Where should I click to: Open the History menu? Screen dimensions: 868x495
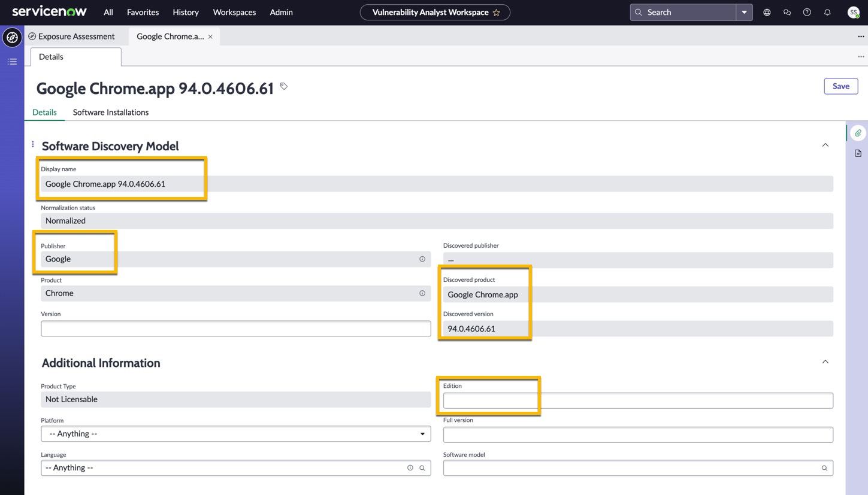click(x=186, y=12)
